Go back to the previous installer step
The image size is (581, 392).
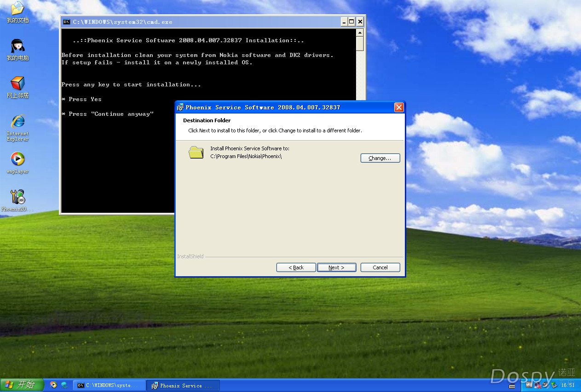point(296,267)
